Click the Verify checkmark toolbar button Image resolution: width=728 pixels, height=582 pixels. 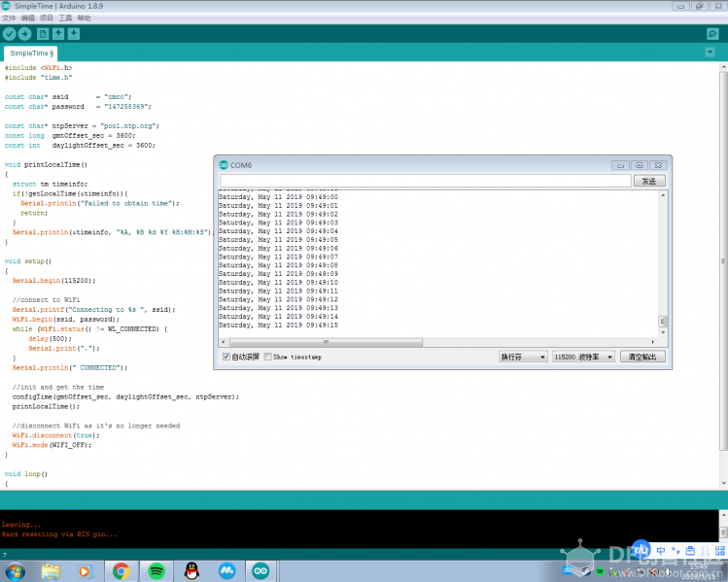pos(10,34)
